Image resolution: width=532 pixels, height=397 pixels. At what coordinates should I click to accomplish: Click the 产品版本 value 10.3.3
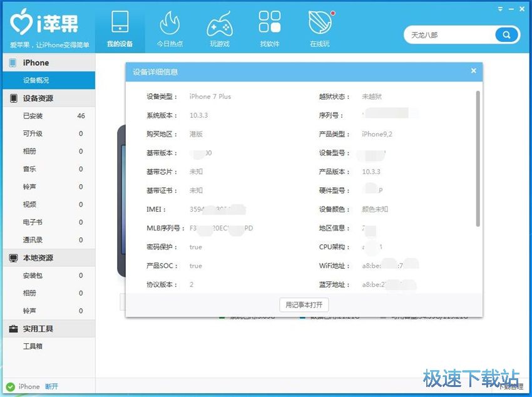point(371,172)
